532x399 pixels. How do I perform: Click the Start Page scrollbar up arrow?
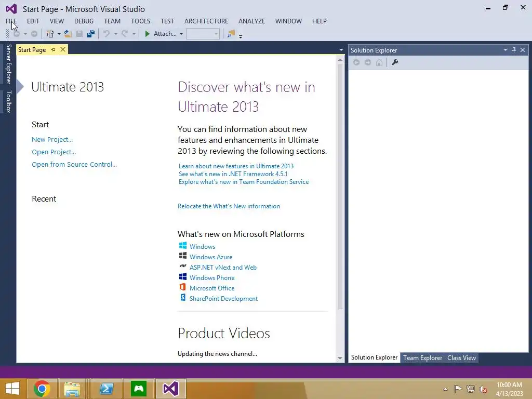340,60
